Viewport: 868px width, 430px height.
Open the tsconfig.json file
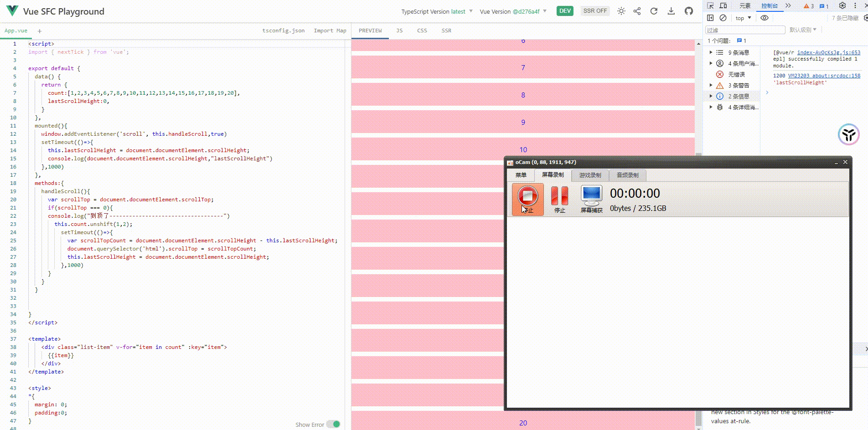tap(284, 31)
